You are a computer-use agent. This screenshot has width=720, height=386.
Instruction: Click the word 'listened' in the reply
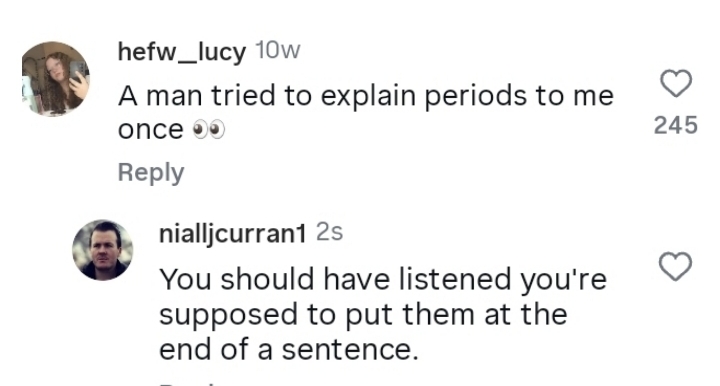[x=455, y=279]
